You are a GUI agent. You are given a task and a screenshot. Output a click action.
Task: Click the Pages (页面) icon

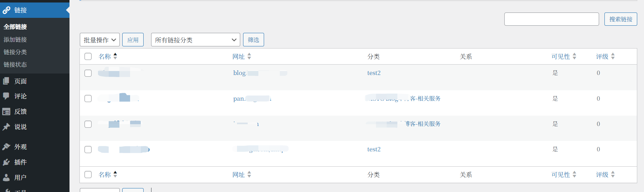tap(6, 81)
